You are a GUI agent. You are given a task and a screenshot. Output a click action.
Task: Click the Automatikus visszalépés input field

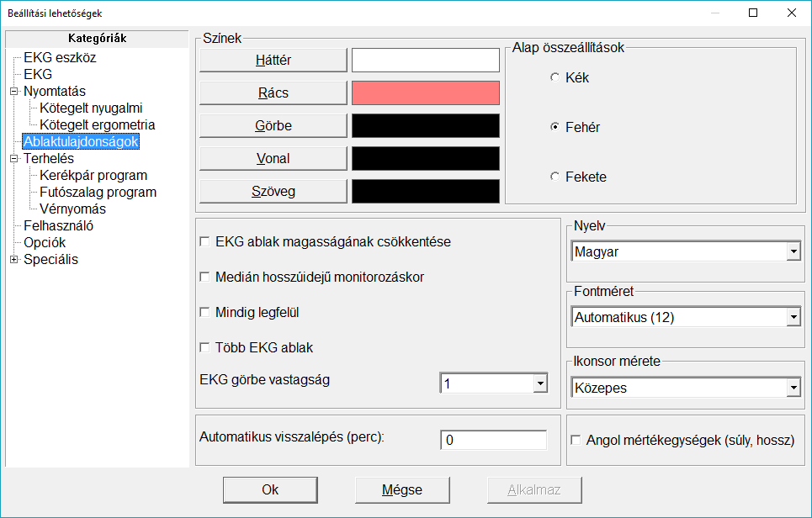coord(494,440)
